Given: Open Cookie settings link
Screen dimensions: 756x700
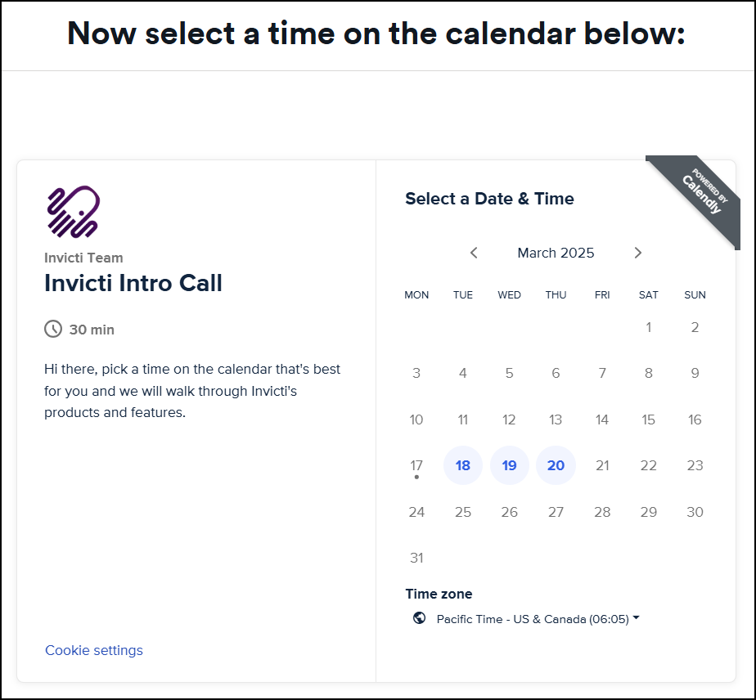Looking at the screenshot, I should click(x=94, y=650).
